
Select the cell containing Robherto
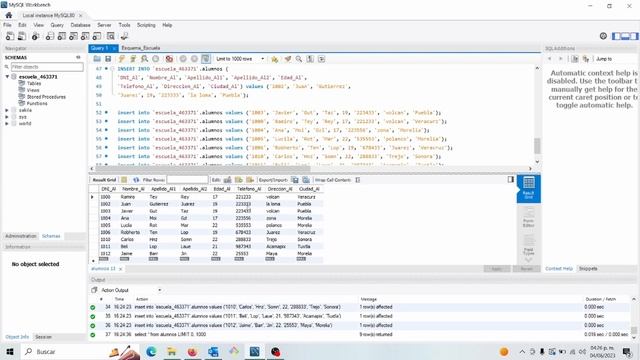(130, 232)
